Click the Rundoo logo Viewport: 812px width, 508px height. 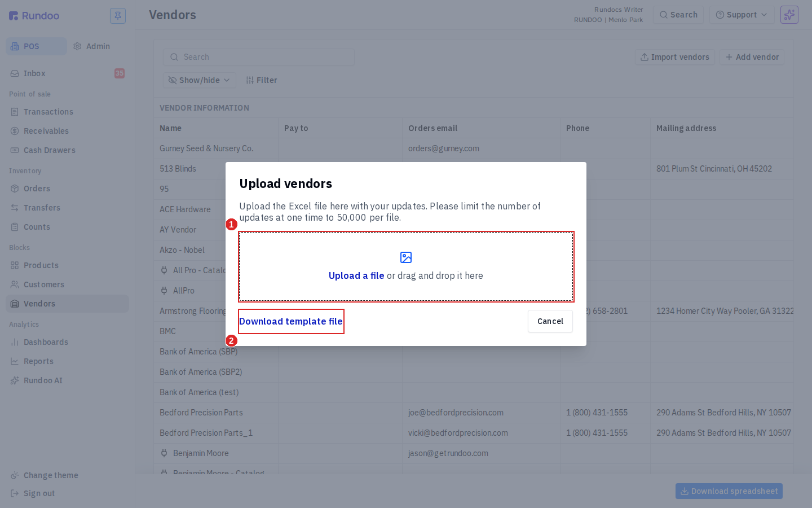pyautogui.click(x=34, y=16)
